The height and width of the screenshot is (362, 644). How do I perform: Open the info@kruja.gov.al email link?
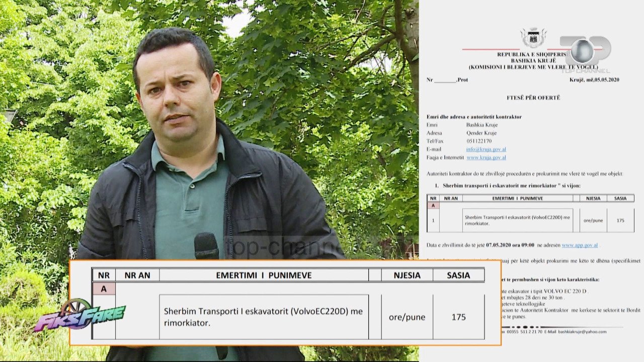click(486, 149)
